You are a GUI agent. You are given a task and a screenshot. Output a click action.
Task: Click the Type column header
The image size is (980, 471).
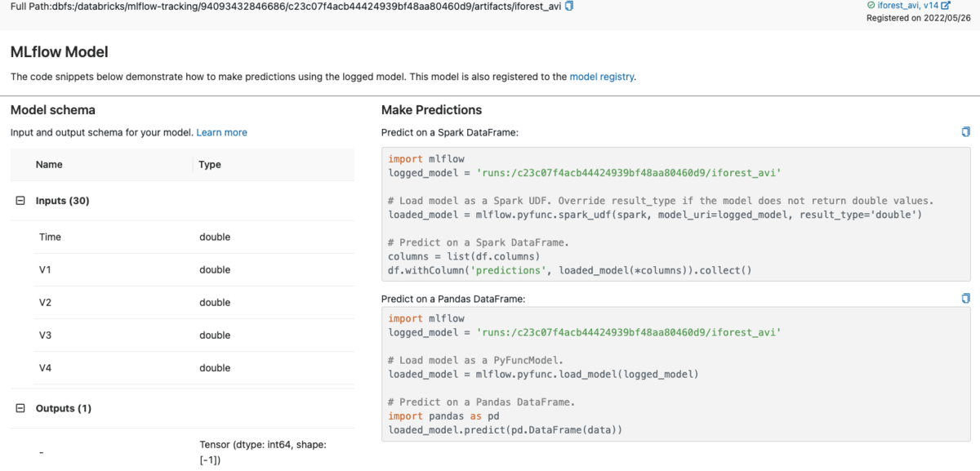(210, 165)
